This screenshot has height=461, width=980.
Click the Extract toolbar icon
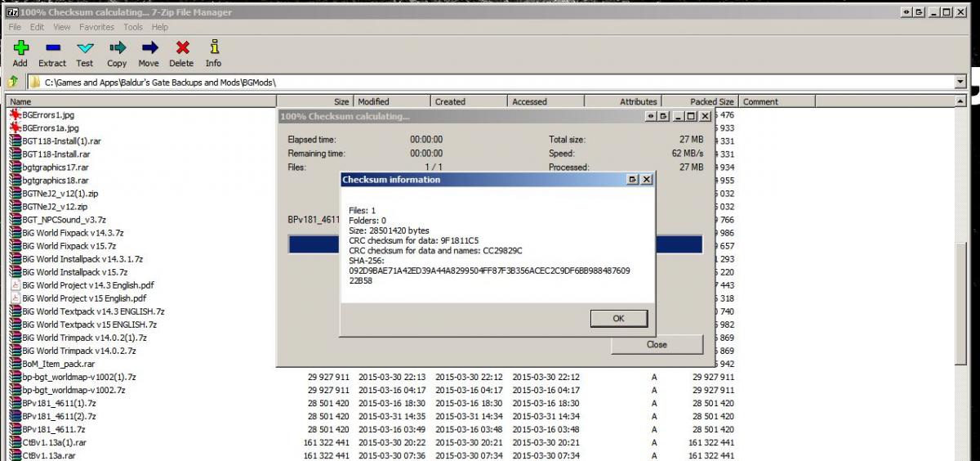(52, 48)
